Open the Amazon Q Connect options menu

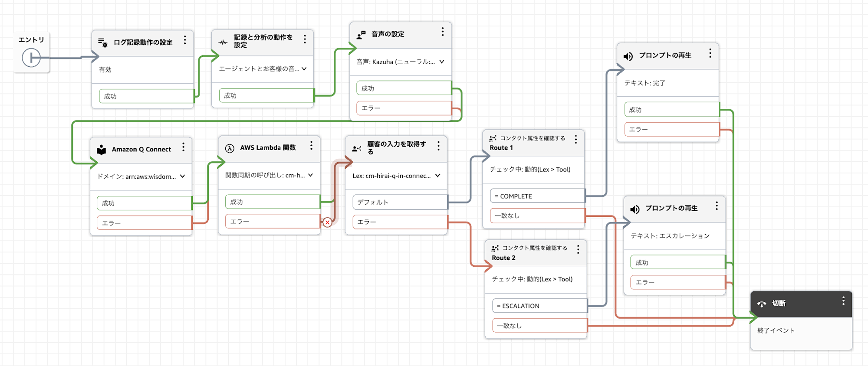click(x=184, y=147)
